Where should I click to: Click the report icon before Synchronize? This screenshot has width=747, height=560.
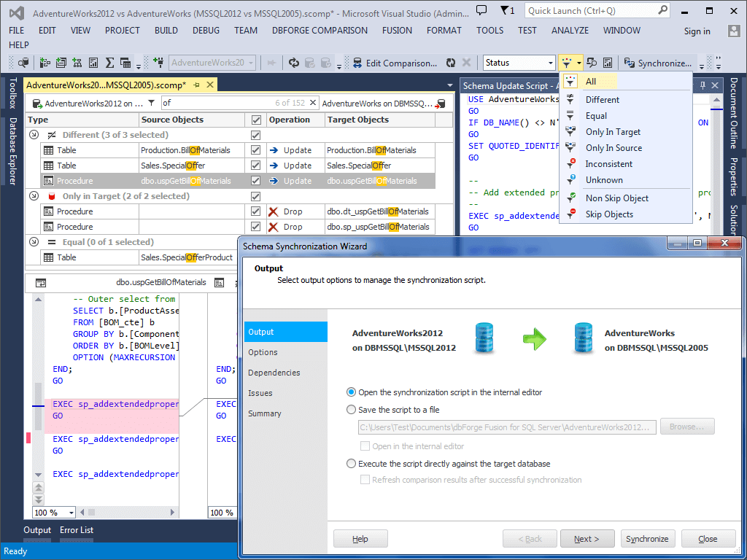click(608, 63)
